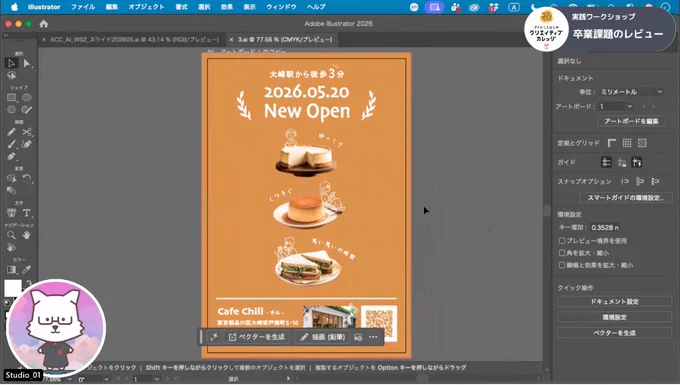This screenshot has width=680, height=385.
Task: Select the Paintbrush tool
Action: 11,144
